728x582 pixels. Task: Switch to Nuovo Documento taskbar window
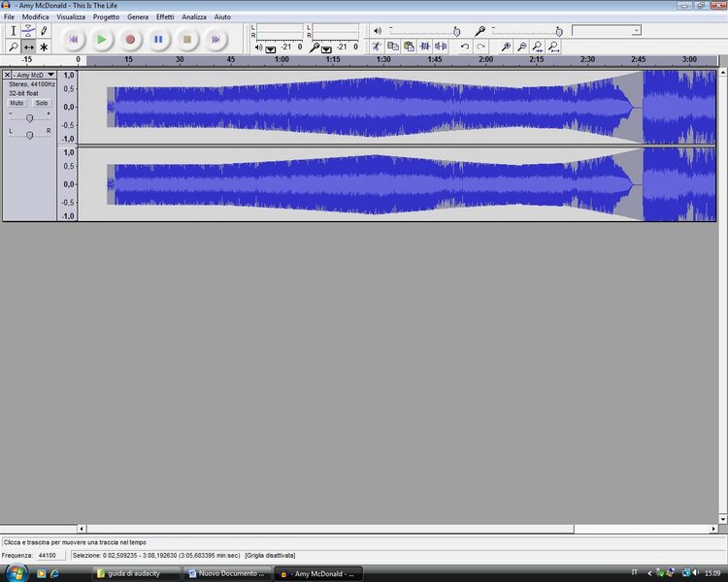click(227, 573)
